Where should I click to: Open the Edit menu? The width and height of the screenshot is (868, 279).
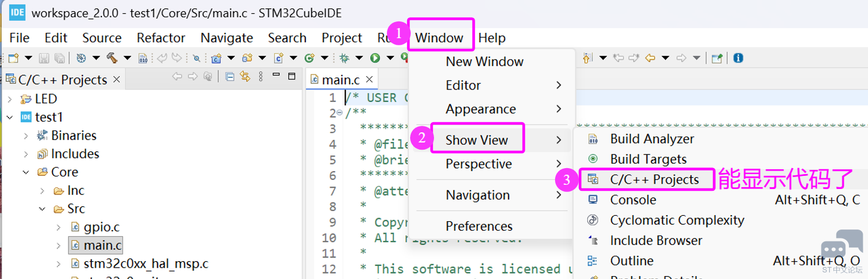click(x=56, y=38)
